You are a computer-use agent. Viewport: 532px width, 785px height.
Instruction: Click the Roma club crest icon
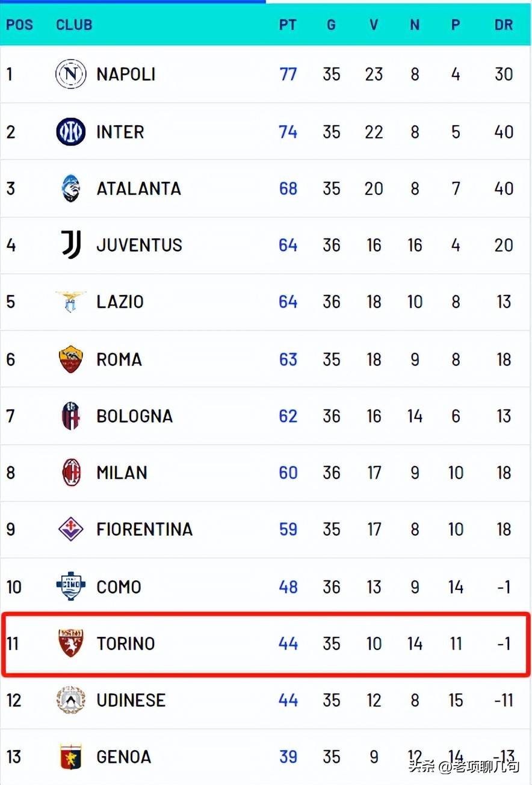(71, 359)
